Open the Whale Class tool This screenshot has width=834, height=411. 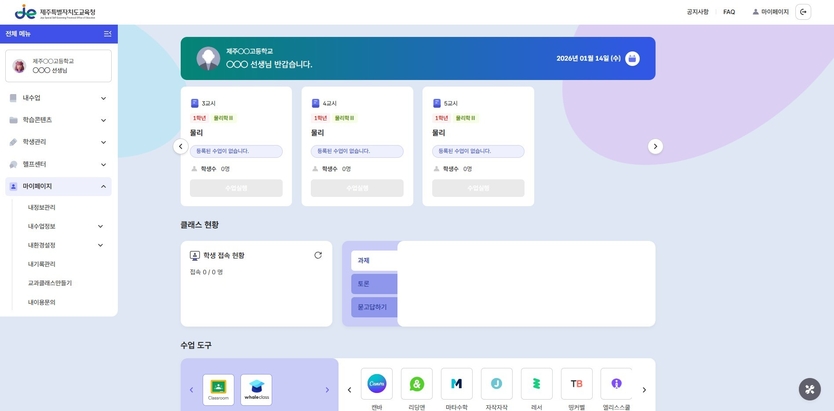256,389
